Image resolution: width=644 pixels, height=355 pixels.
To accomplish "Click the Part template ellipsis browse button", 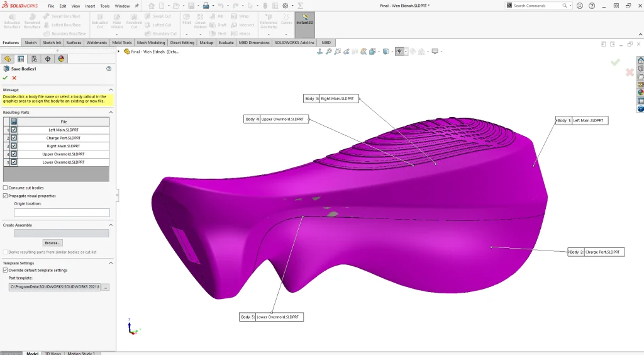I will pyautogui.click(x=105, y=287).
